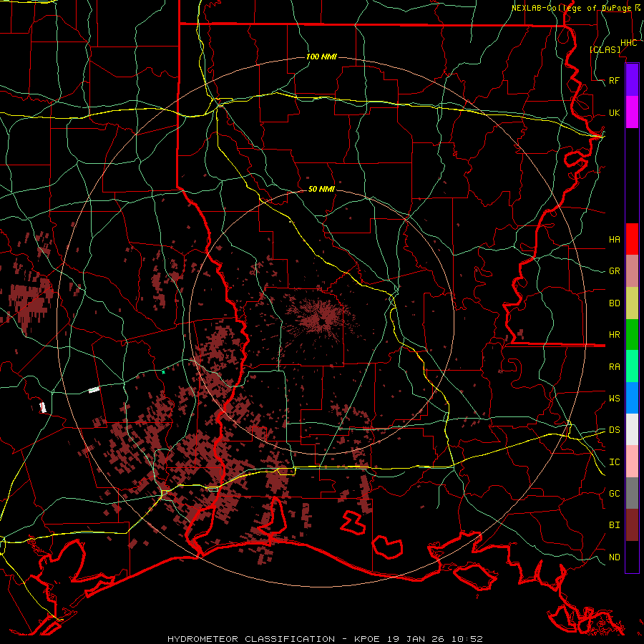Click the GC legend label
This screenshot has height=644, width=644.
click(x=615, y=494)
